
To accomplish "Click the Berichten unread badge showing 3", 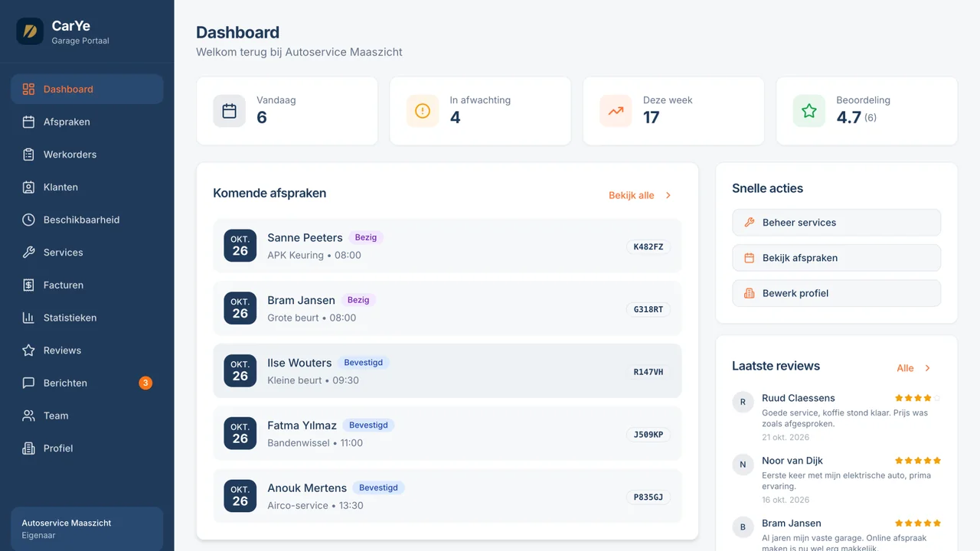I will (145, 383).
